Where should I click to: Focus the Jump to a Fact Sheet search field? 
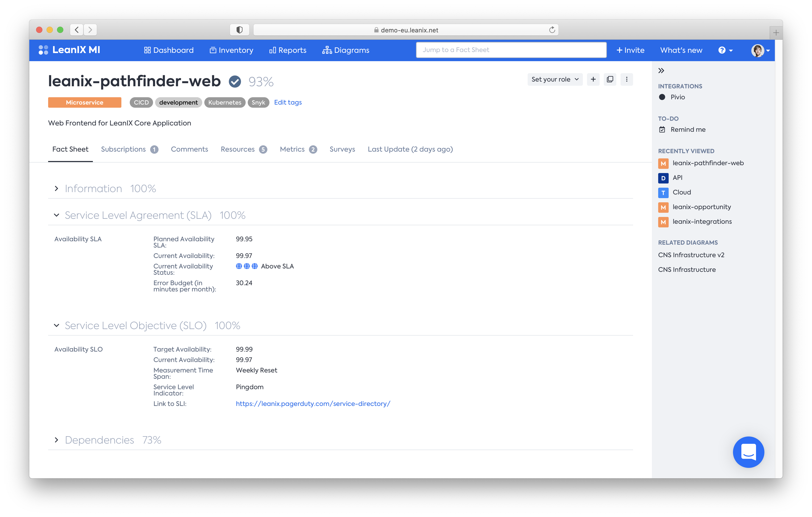pyautogui.click(x=511, y=50)
